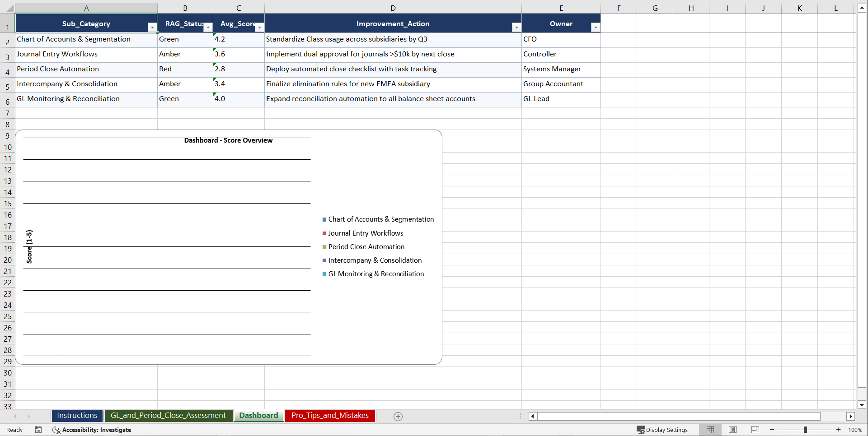Click the macro recording icon near Ready
The width and height of the screenshot is (868, 436).
tap(38, 430)
